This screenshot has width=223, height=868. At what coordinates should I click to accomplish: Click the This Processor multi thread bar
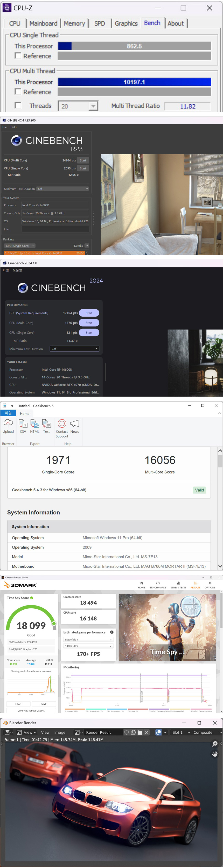(134, 82)
